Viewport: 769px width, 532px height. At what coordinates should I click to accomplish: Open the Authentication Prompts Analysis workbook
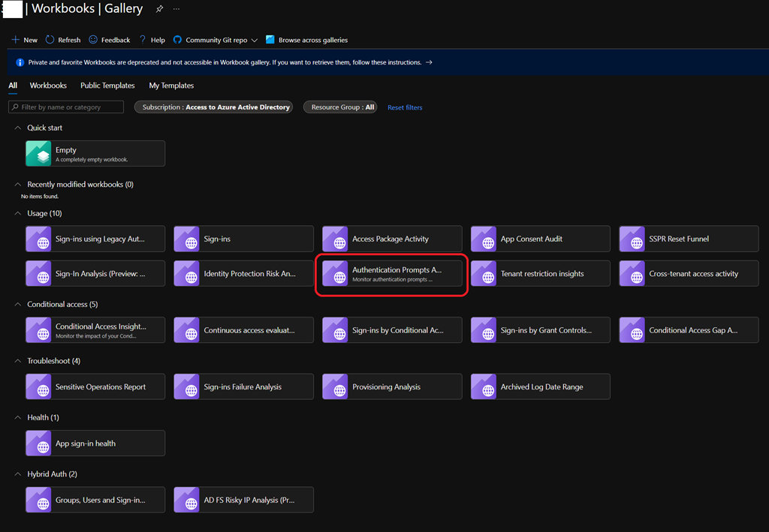(x=392, y=274)
